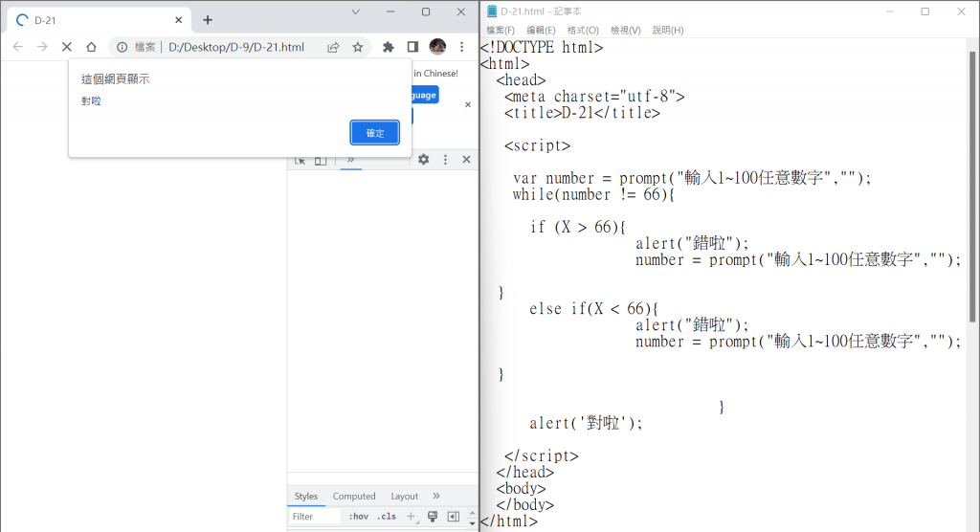Toggle Chrome side panel
Viewport: 980px width, 532px height.
(412, 47)
